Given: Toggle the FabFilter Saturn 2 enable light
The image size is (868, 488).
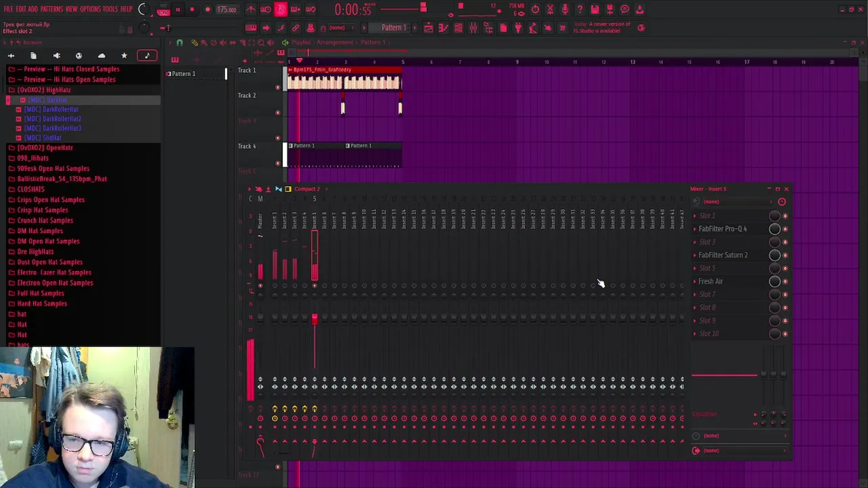Looking at the screenshot, I should (785, 256).
